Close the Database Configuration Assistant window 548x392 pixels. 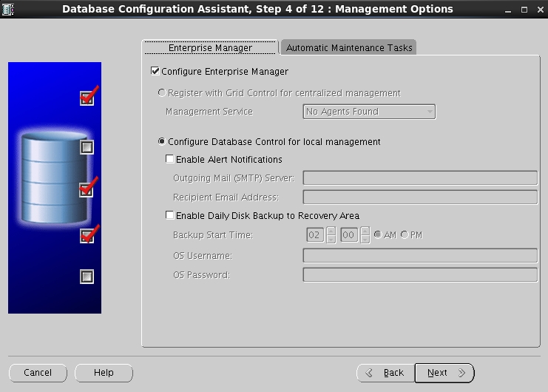[541, 10]
